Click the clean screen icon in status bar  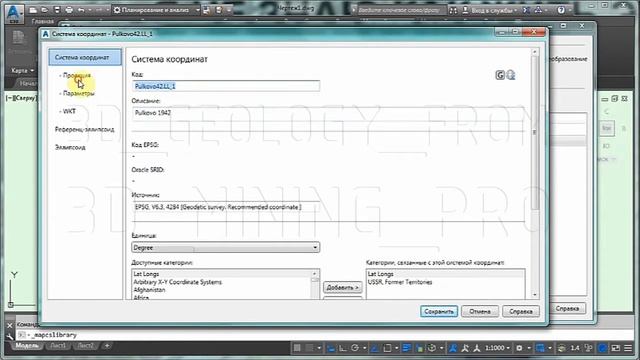click(x=616, y=348)
